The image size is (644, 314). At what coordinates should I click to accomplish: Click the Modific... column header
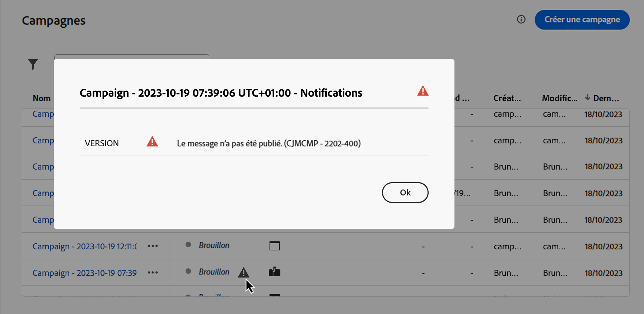[x=560, y=98]
